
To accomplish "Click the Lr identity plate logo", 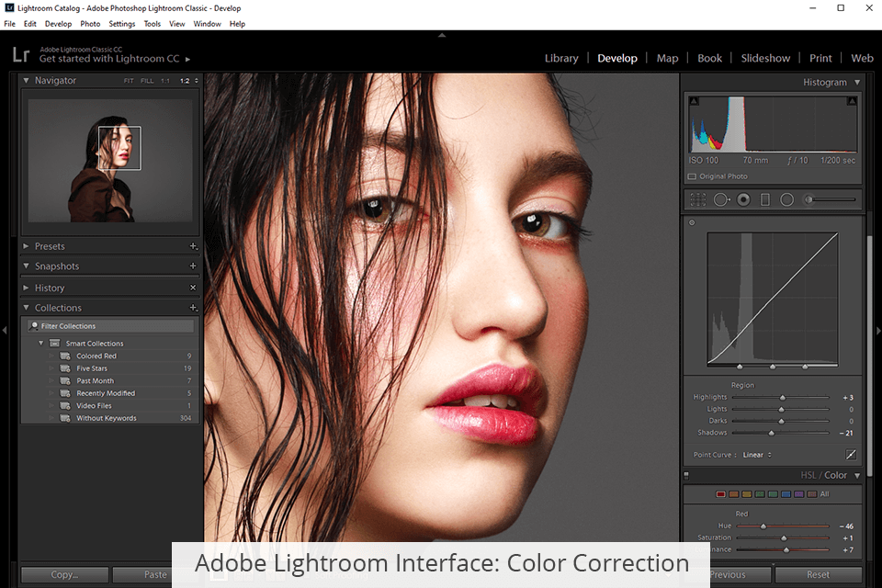I will [21, 54].
